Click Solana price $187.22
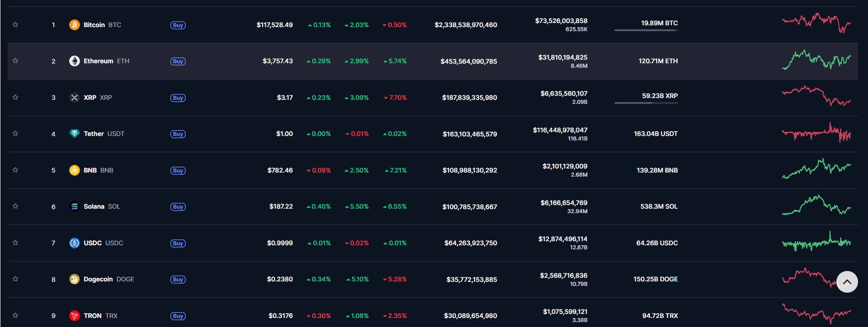Image resolution: width=868 pixels, height=327 pixels. point(281,206)
